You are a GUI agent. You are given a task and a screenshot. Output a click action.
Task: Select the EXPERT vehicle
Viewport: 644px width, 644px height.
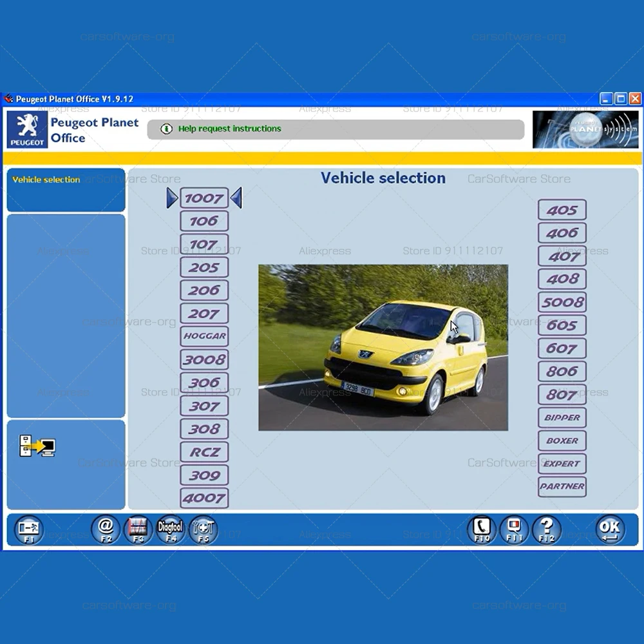coord(562,464)
